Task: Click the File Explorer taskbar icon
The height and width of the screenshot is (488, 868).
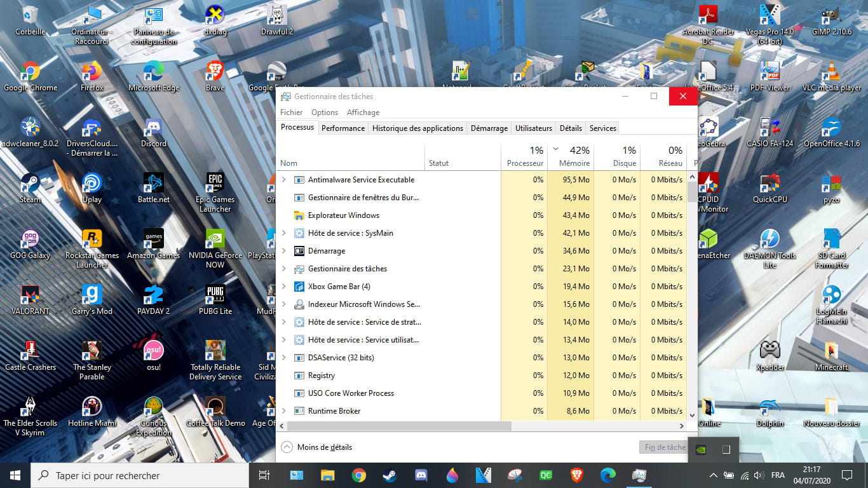Action: 327,475
